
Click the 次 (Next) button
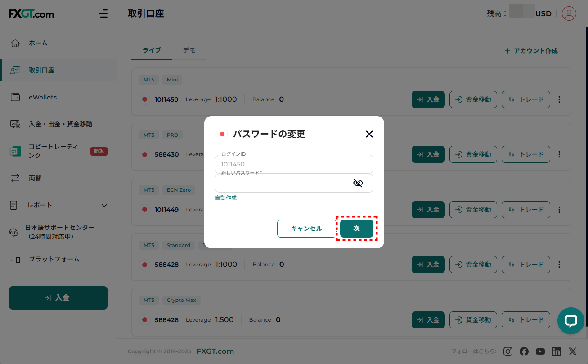[356, 229]
